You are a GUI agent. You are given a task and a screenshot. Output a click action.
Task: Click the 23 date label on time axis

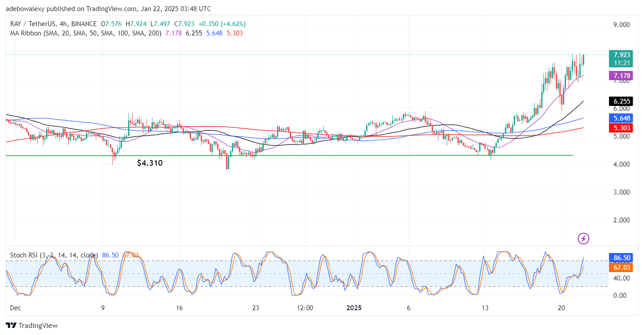pos(255,308)
